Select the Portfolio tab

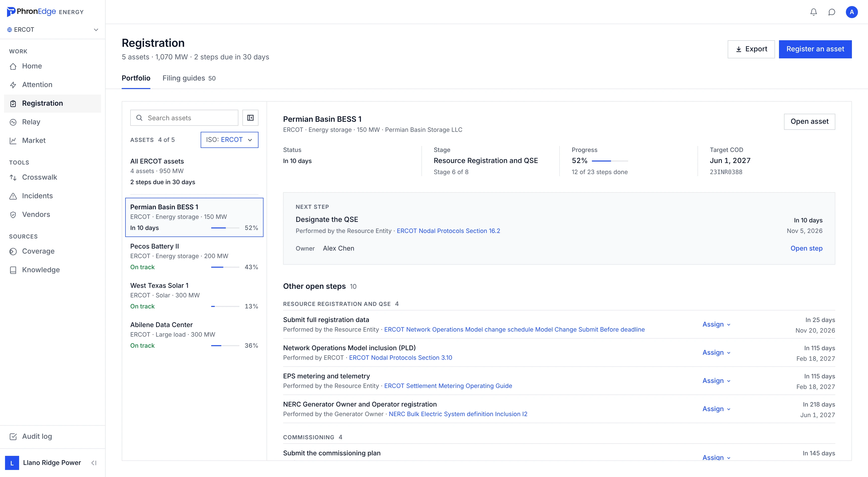[x=136, y=78]
